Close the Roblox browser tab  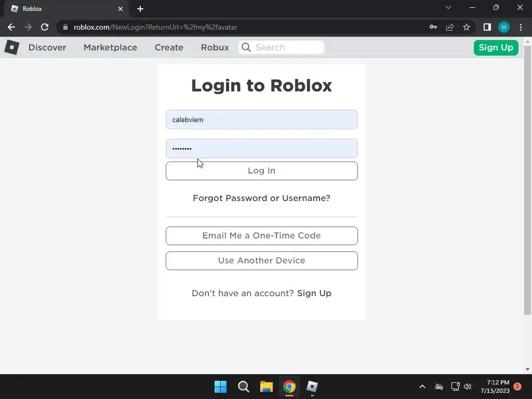point(121,9)
